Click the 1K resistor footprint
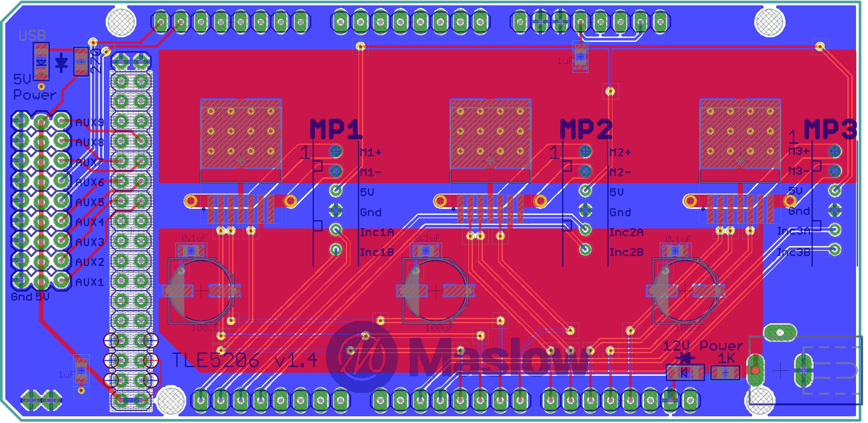Image resolution: width=868 pixels, height=423 pixels. [725, 373]
